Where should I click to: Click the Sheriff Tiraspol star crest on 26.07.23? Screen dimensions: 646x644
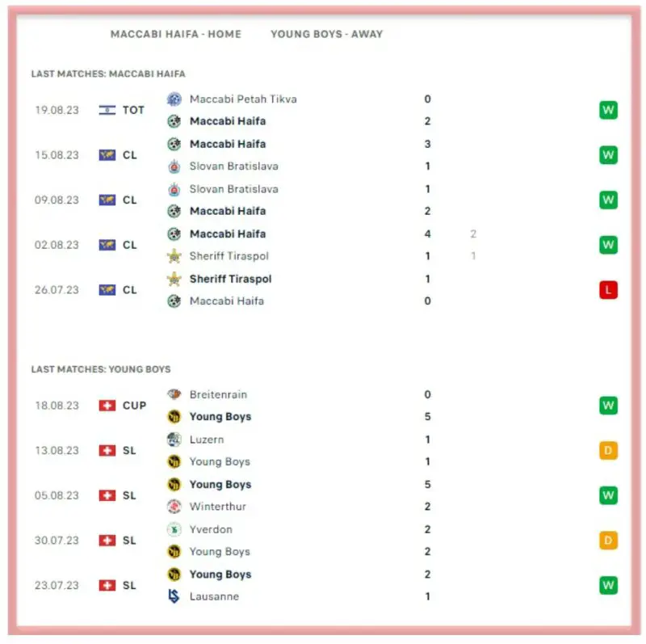point(174,279)
